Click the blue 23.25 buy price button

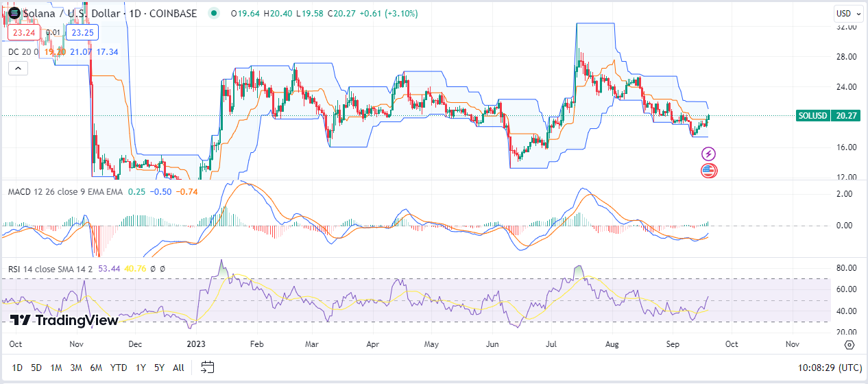(x=83, y=32)
